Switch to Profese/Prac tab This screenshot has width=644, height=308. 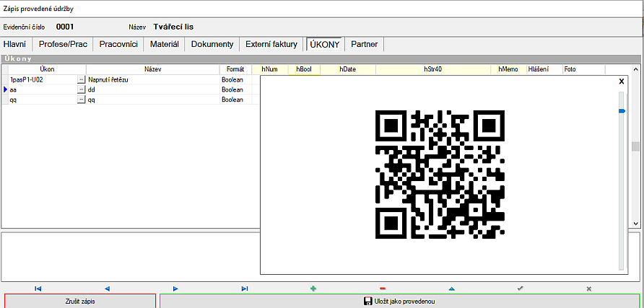[x=64, y=44]
